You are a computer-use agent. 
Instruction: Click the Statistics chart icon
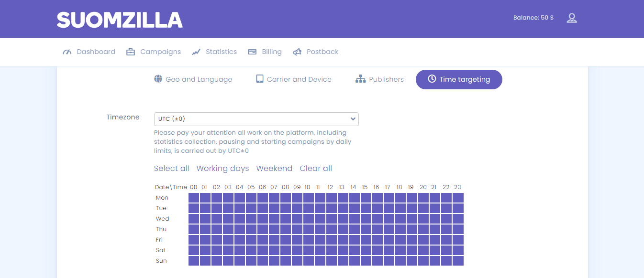pyautogui.click(x=196, y=52)
